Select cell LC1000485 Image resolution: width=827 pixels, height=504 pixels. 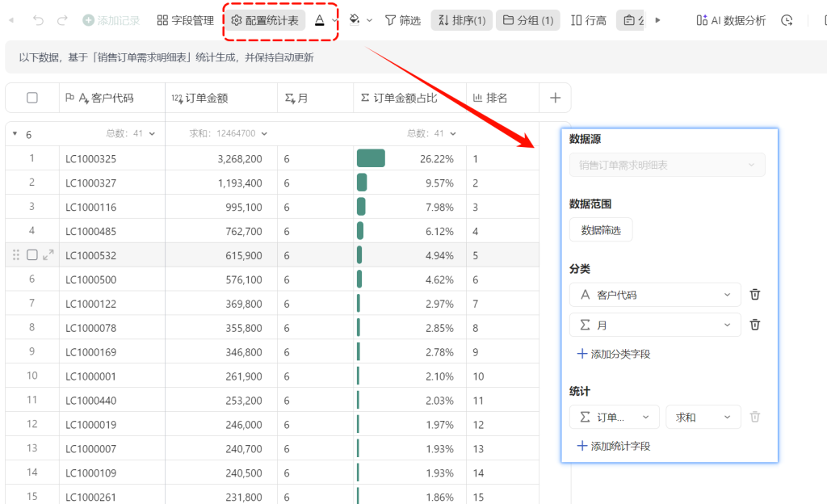[x=111, y=232]
